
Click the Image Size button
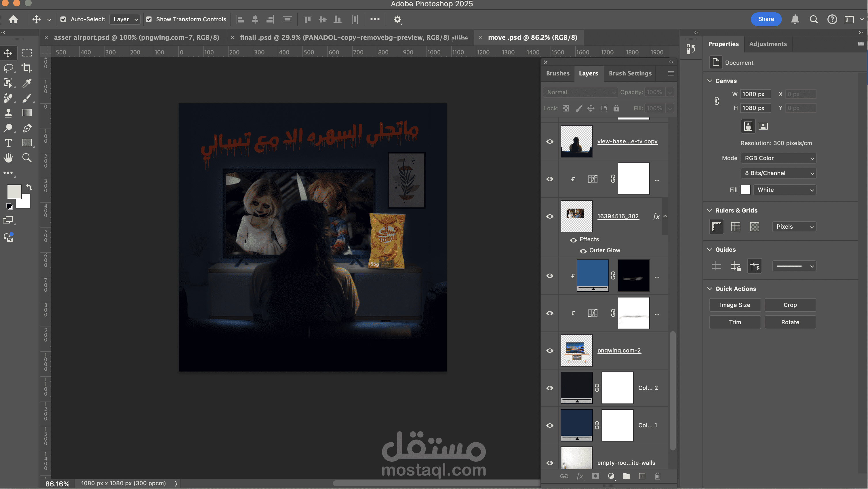click(735, 305)
